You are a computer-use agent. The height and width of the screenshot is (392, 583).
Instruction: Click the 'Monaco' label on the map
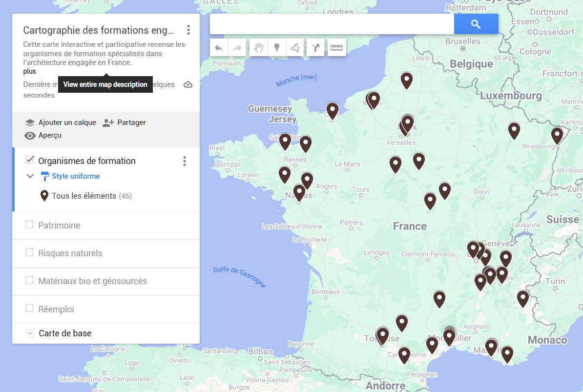(x=548, y=340)
